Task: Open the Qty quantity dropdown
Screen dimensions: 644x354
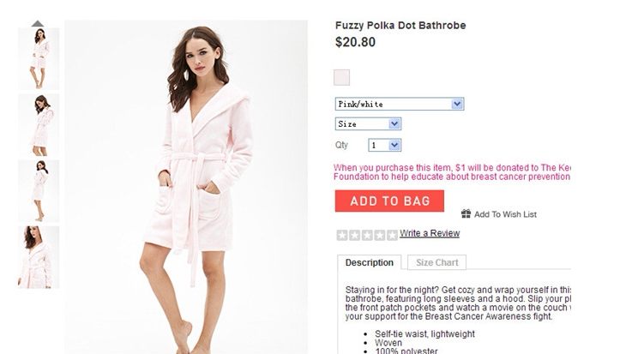Action: coord(384,145)
